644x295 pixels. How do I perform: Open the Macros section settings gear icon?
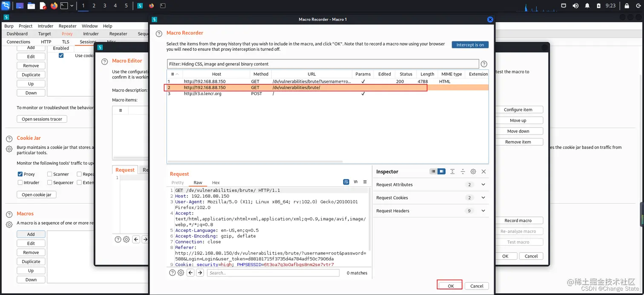tap(9, 225)
